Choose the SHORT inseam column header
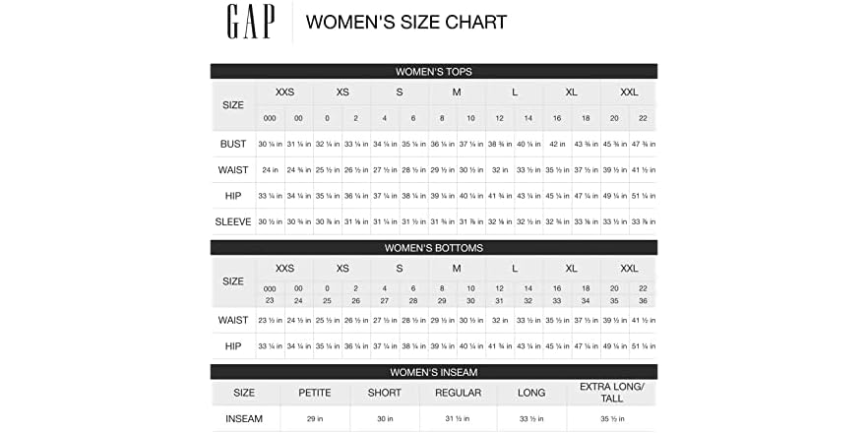Image resolution: width=868 pixels, height=434 pixels. click(x=384, y=393)
